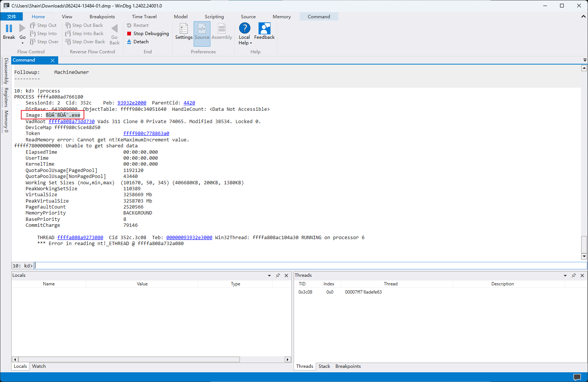Open the Registers side panel
The width and height of the screenshot is (588, 382).
6,97
